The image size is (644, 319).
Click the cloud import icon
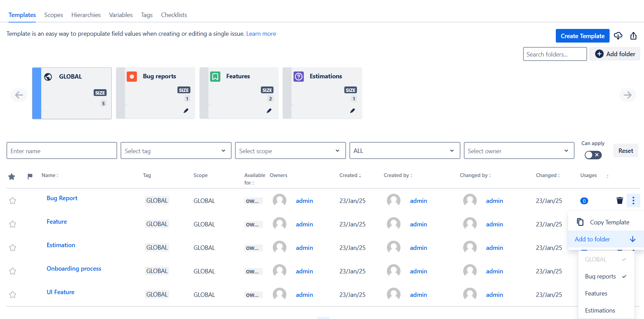pyautogui.click(x=618, y=36)
